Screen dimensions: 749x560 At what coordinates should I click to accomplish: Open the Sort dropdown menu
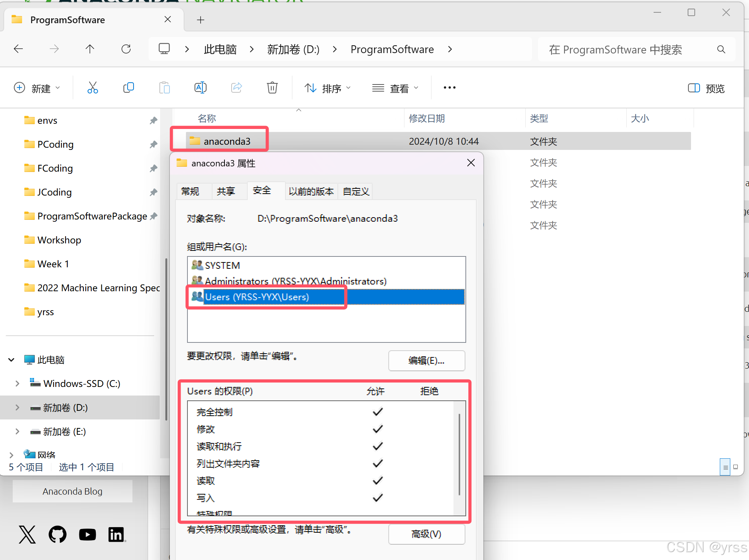click(327, 88)
